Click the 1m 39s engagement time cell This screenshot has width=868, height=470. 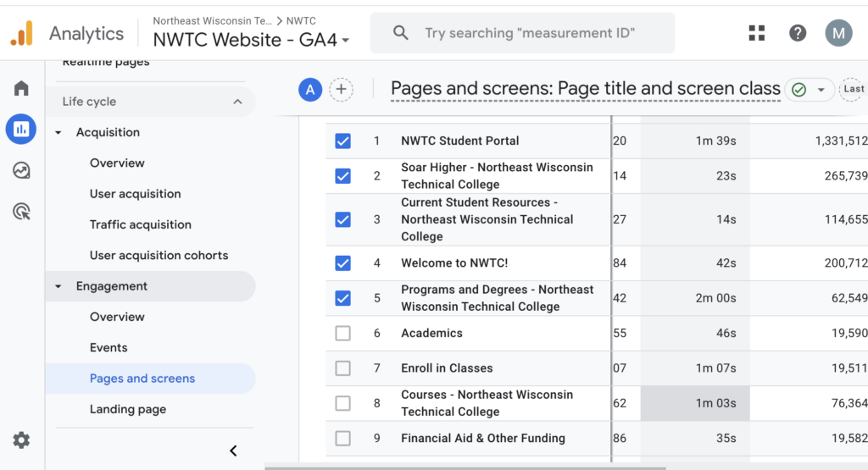point(715,141)
